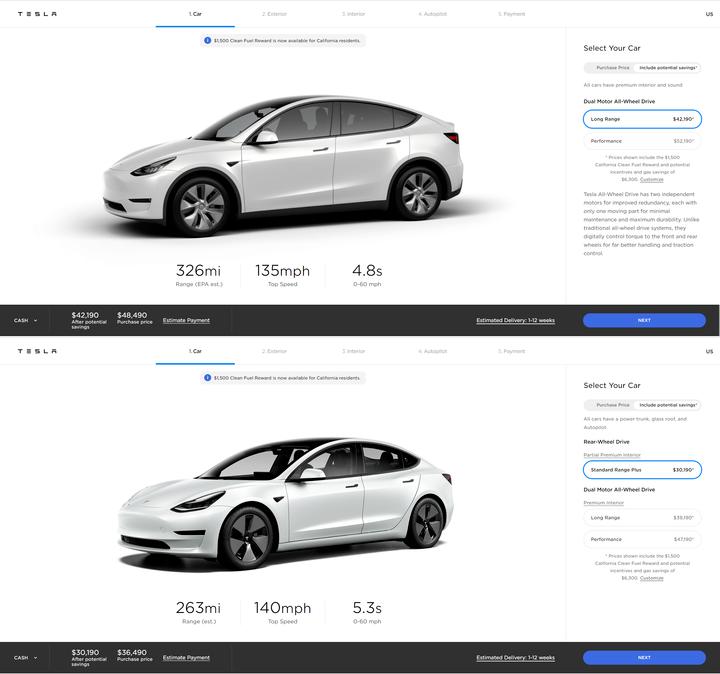The image size is (720, 674).
Task: Open CASH dropdown beside $30,190 price
Action: pos(26,658)
